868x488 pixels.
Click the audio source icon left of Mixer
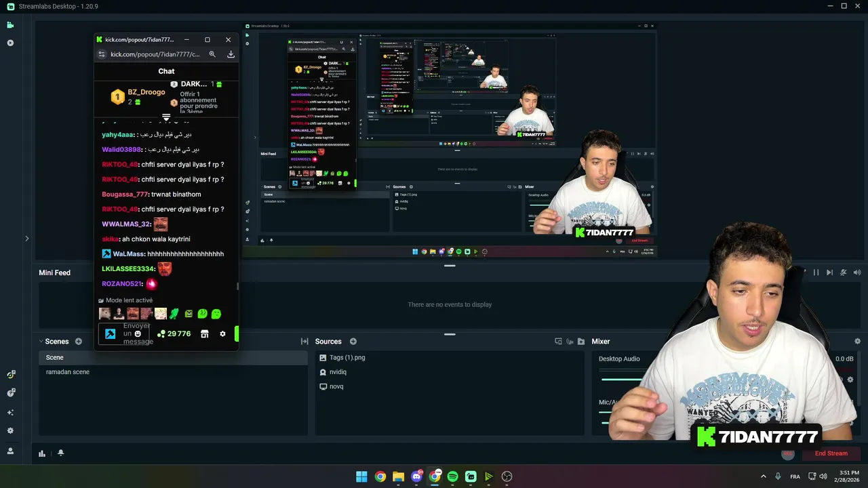point(570,342)
